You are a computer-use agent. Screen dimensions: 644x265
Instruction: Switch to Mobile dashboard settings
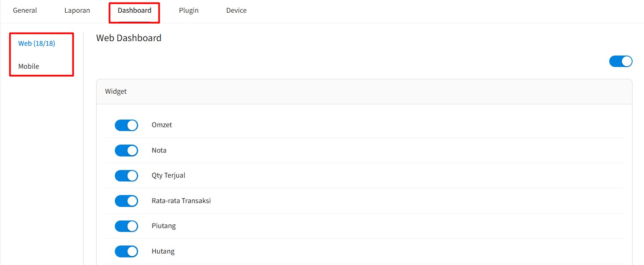point(29,66)
